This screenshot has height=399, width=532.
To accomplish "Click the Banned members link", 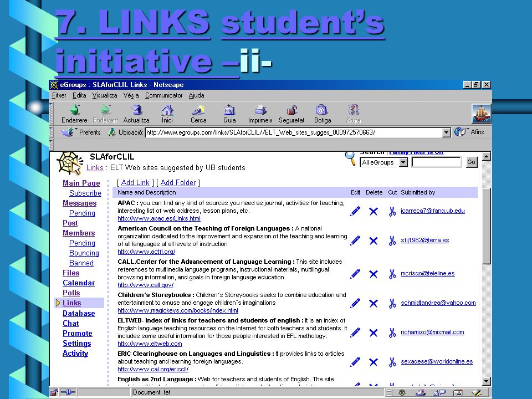I will coord(81,263).
